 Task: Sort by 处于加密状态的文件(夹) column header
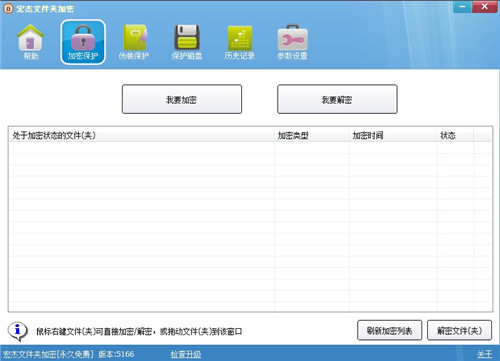pyautogui.click(x=142, y=135)
